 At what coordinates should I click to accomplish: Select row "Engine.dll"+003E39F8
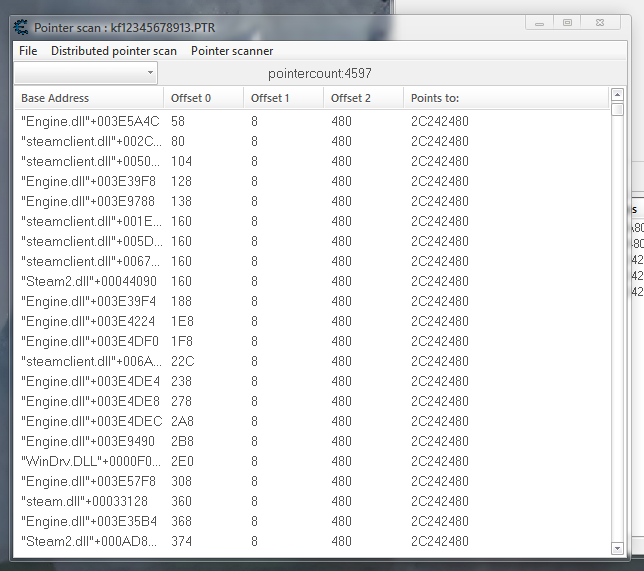click(x=312, y=181)
